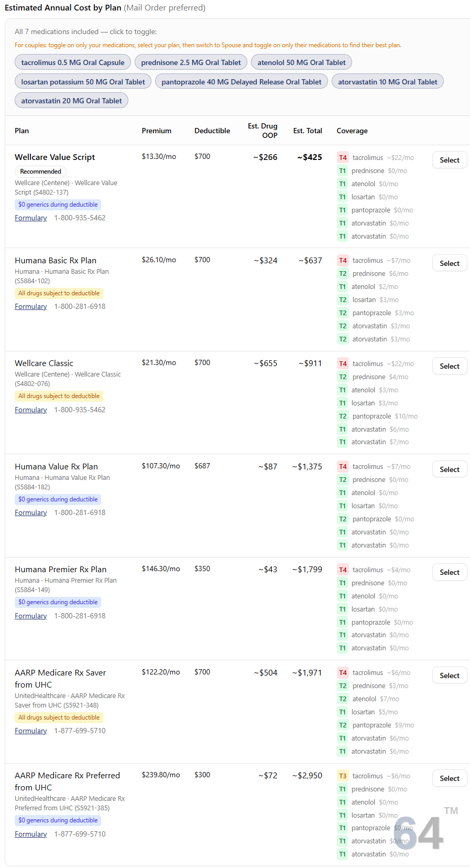
Task: Click T4 tier badge for Wellcare Value Script tacrolimus
Action: point(343,157)
